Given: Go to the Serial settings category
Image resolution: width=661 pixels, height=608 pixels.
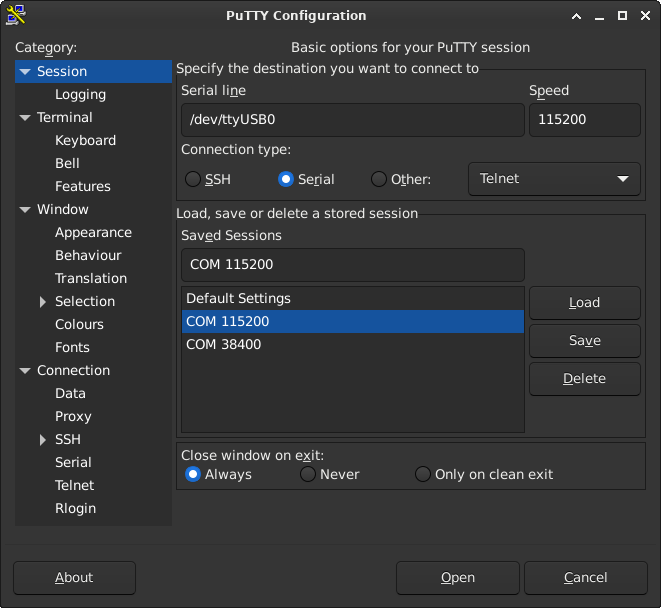Looking at the screenshot, I should tap(73, 462).
